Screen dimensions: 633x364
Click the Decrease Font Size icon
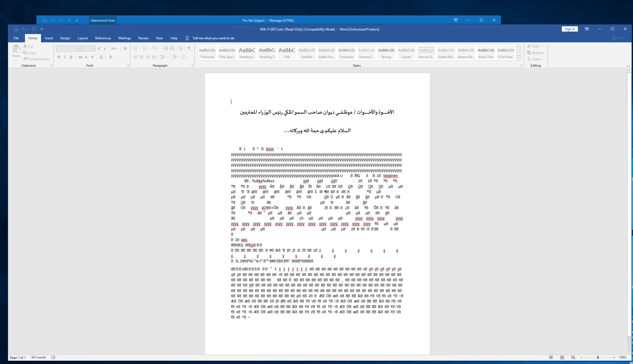[105, 48]
